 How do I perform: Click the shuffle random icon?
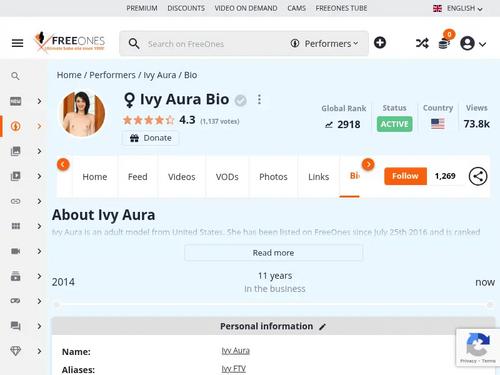(x=422, y=43)
